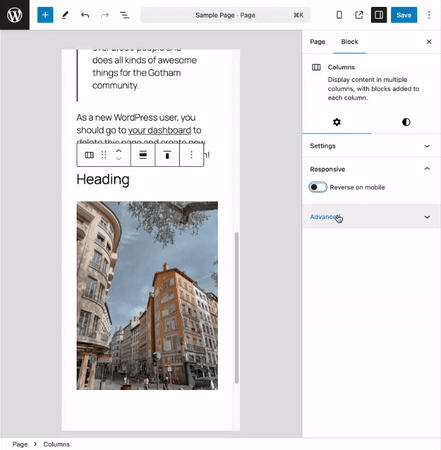Open the Styles half-circle tab
The image size is (441, 450).
point(406,122)
